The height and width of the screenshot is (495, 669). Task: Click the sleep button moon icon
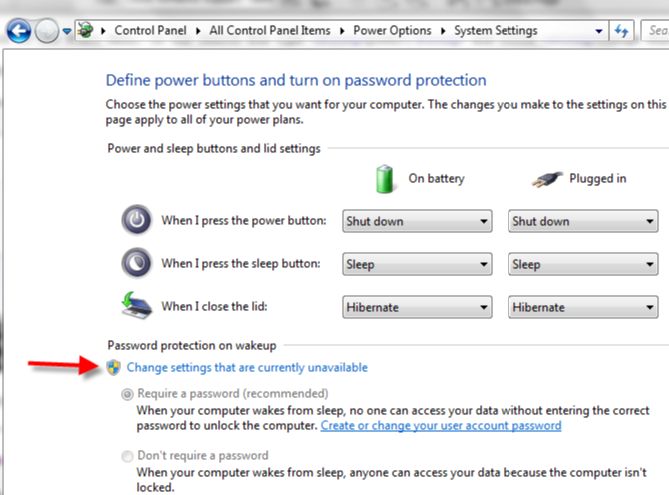137,263
